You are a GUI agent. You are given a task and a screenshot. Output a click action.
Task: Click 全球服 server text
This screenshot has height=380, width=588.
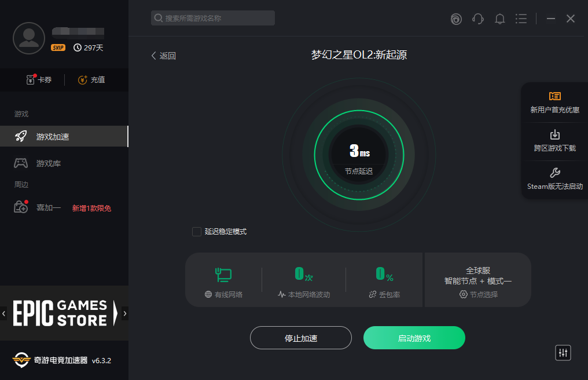(478, 271)
